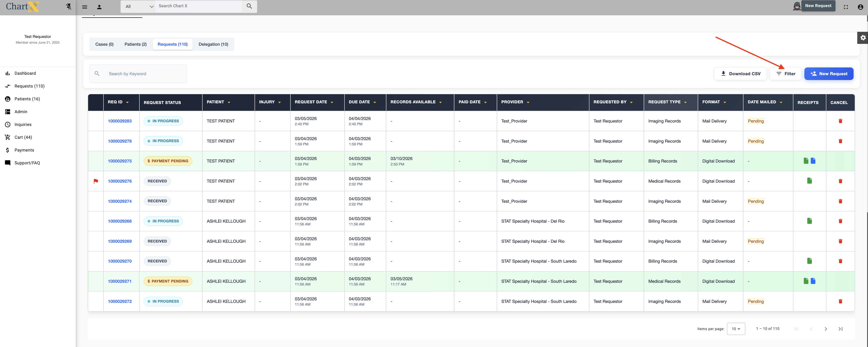Click the Filter button

pyautogui.click(x=785, y=74)
